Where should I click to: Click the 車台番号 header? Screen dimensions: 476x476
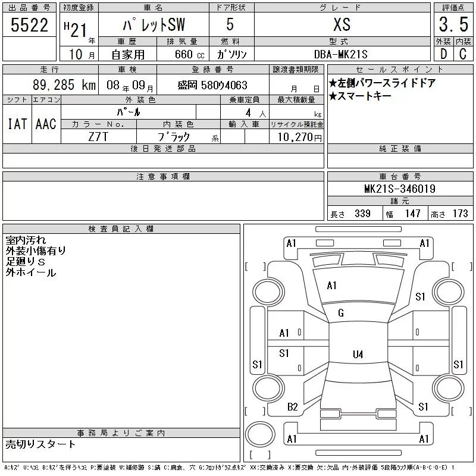[400, 176]
